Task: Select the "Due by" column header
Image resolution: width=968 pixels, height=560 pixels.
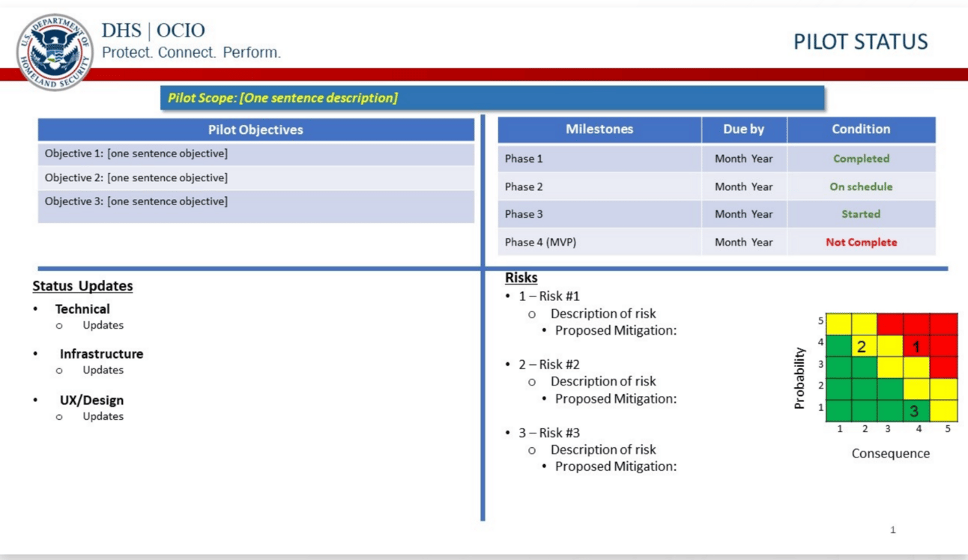Action: (x=744, y=130)
